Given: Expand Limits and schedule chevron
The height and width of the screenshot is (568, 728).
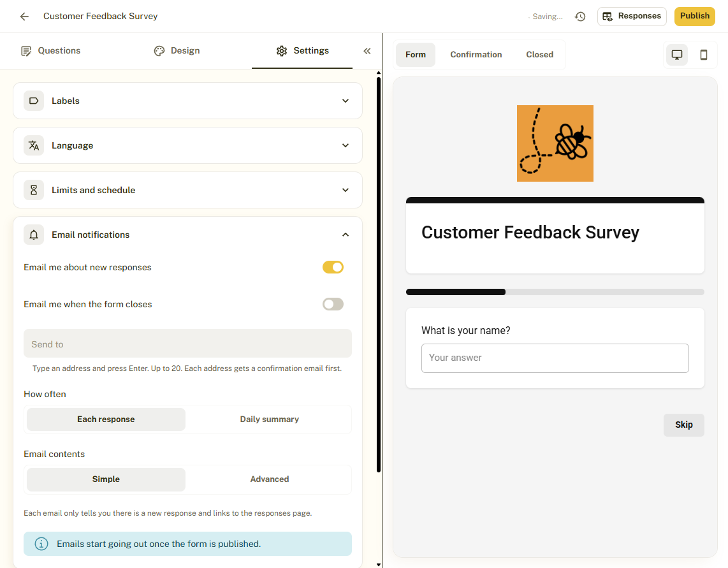Looking at the screenshot, I should point(346,190).
